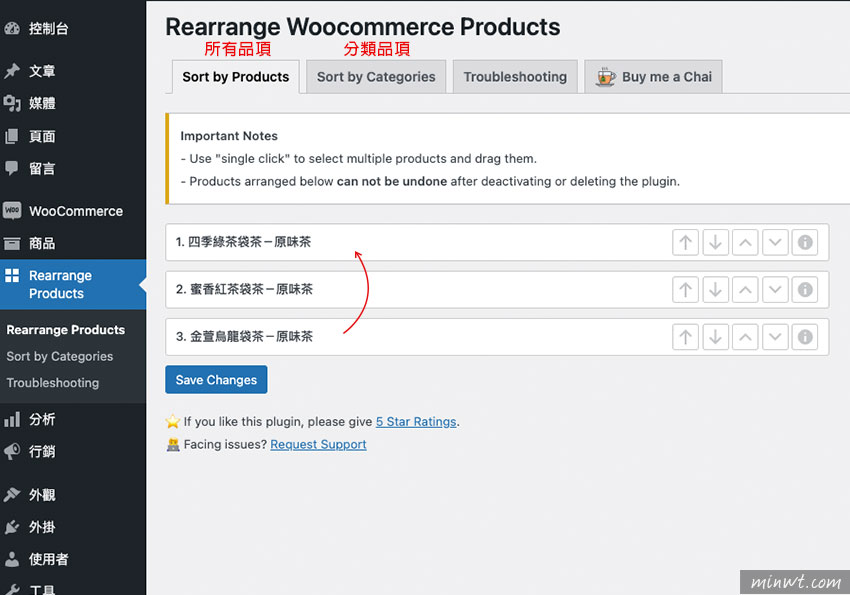Move product 3 金萱烏龍袋茶 to top with up arrow
Screen dimensions: 850x595
coord(685,337)
